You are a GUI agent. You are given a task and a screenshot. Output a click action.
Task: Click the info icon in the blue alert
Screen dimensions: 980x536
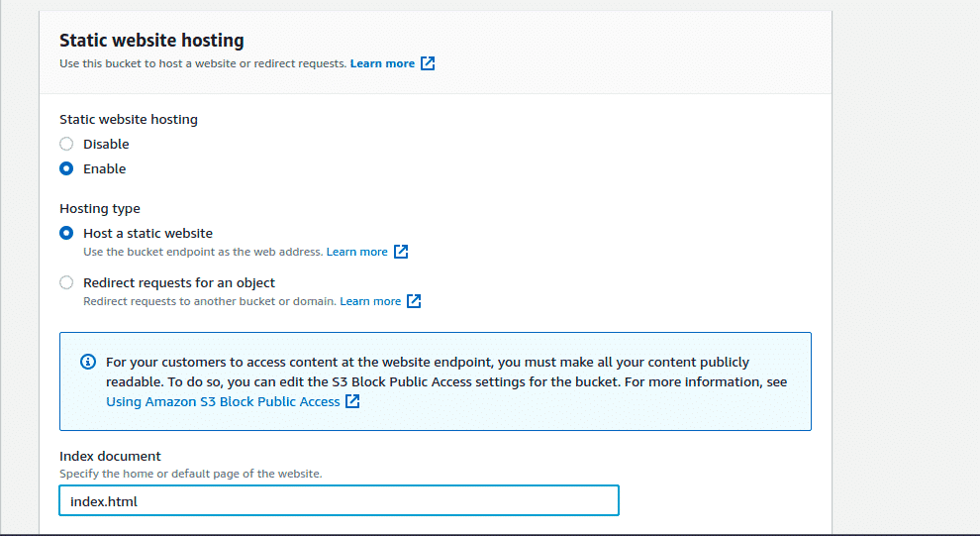[88, 362]
